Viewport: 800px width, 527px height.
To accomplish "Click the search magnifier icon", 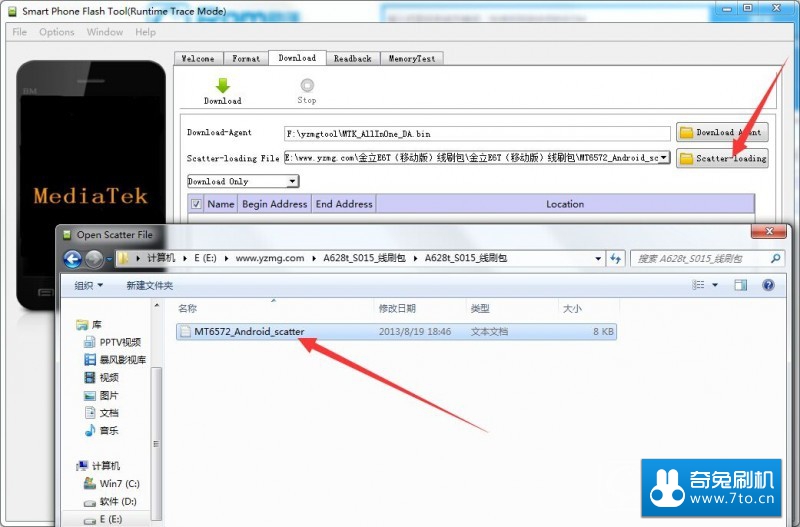I will tap(776, 259).
